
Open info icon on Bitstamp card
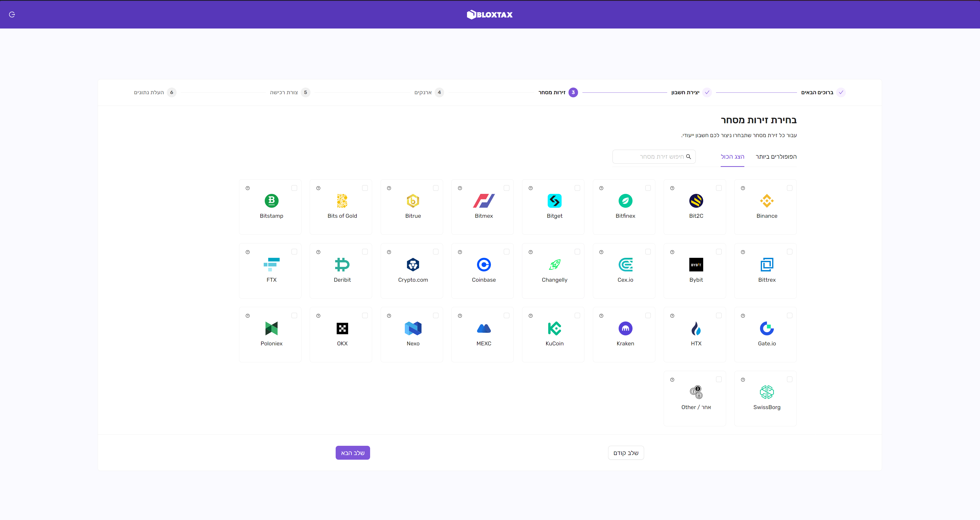tap(248, 188)
